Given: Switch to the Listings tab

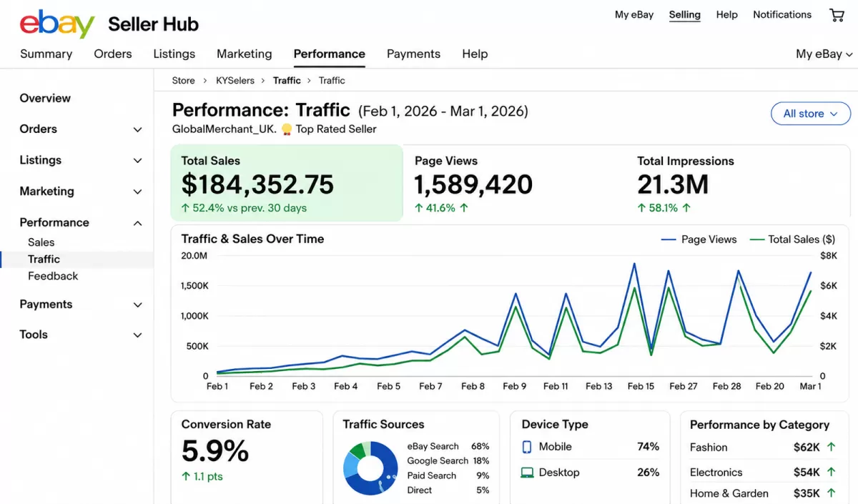Looking at the screenshot, I should pyautogui.click(x=174, y=54).
